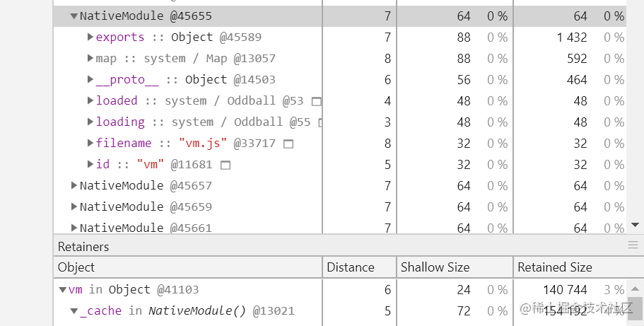Expand the __proto__ :: Object @14503 entry
The height and width of the screenshot is (326, 644).
point(90,79)
